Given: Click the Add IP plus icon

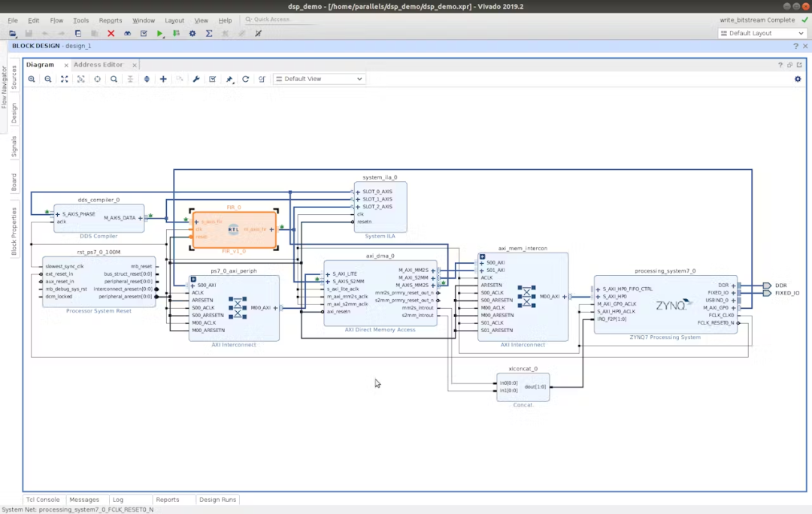Looking at the screenshot, I should (163, 79).
